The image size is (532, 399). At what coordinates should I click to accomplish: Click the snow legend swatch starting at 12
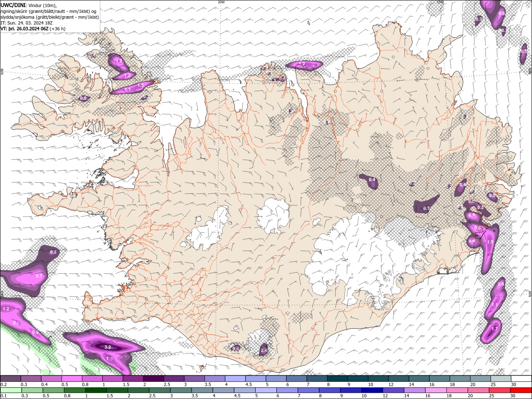(x=399, y=379)
